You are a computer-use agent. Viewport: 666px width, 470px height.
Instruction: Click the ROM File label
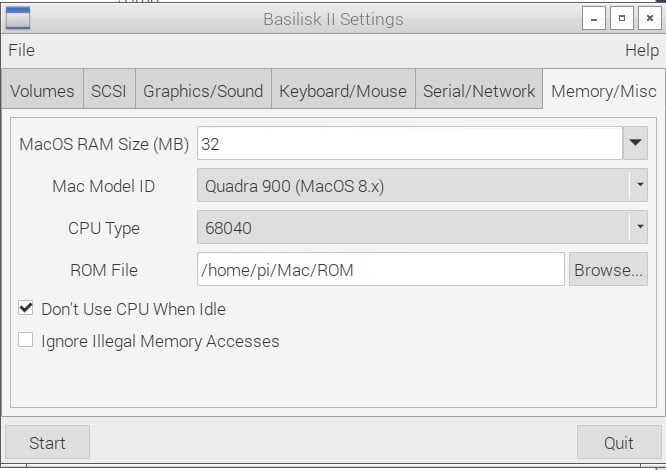click(x=104, y=270)
